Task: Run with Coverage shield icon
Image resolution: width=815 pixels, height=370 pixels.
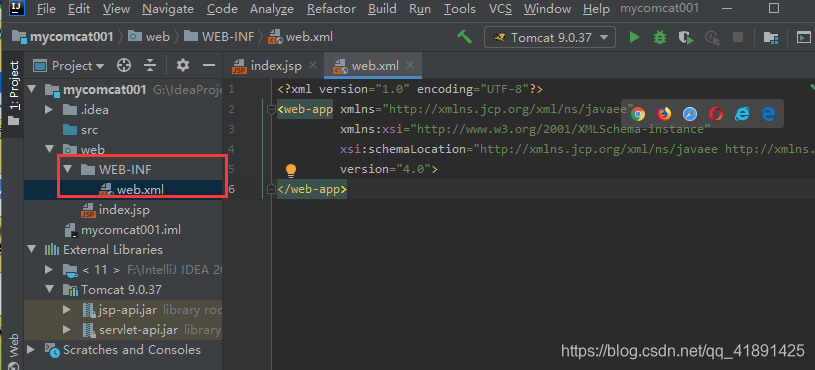Action: [686, 37]
